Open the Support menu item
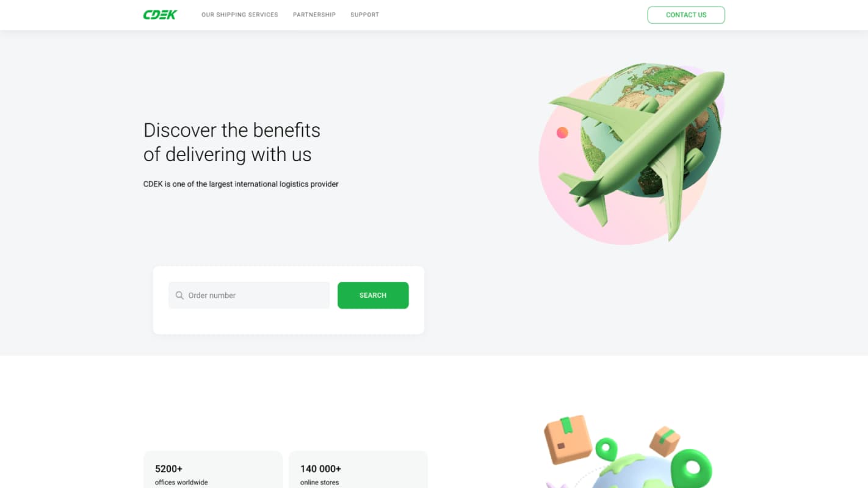The image size is (868, 488). 364,15
